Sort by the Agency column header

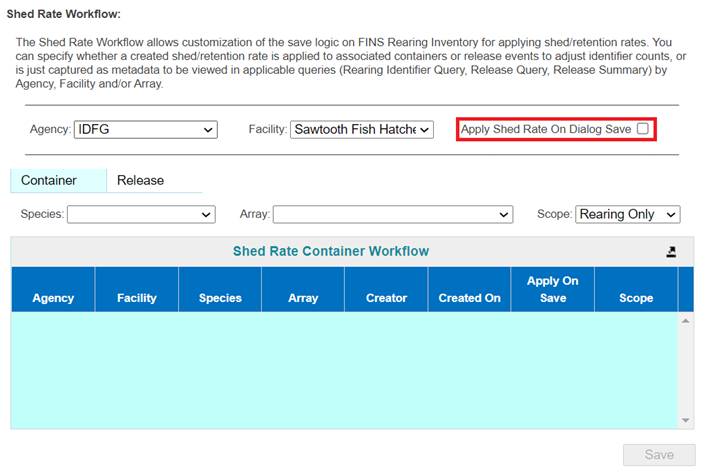(53, 298)
